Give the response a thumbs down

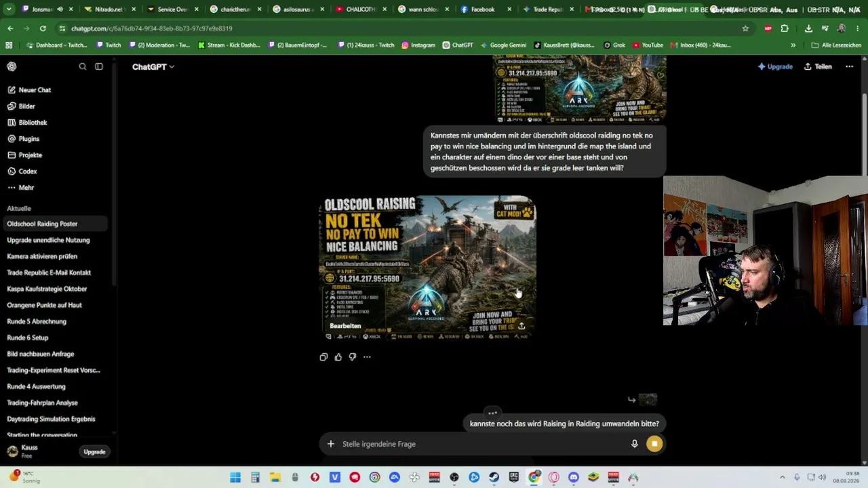[x=353, y=357]
